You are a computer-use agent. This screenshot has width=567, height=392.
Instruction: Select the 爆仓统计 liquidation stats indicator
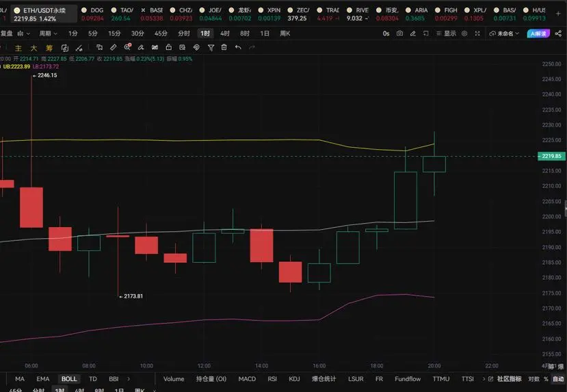(324, 378)
